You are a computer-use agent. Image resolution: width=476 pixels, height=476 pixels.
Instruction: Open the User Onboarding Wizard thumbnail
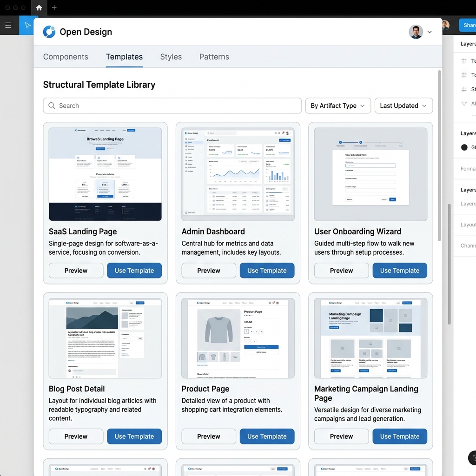(370, 174)
